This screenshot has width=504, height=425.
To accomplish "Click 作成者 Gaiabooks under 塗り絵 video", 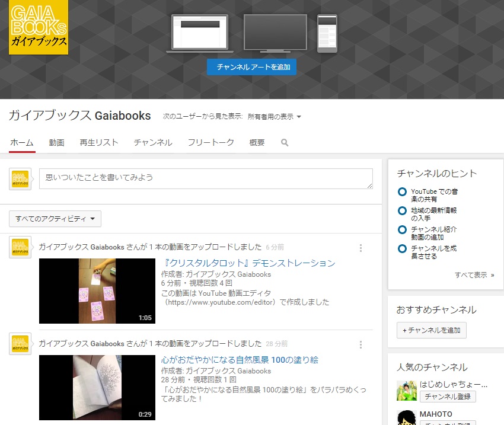I will pyautogui.click(x=216, y=371).
